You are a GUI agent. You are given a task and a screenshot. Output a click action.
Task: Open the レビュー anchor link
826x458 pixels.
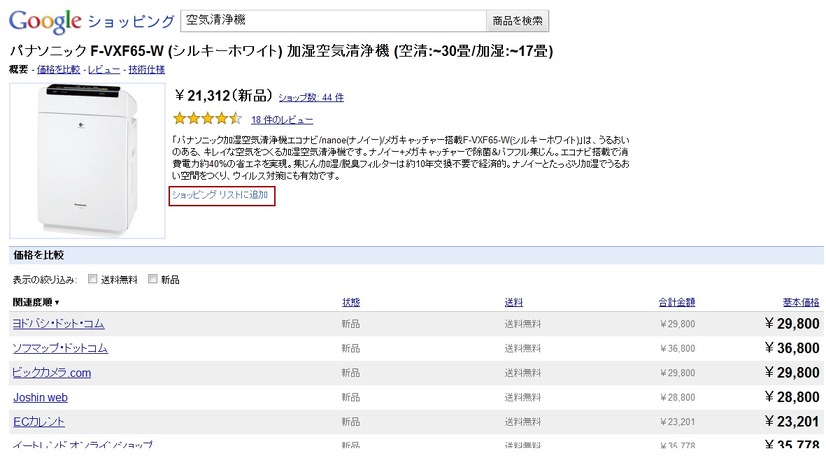point(104,69)
